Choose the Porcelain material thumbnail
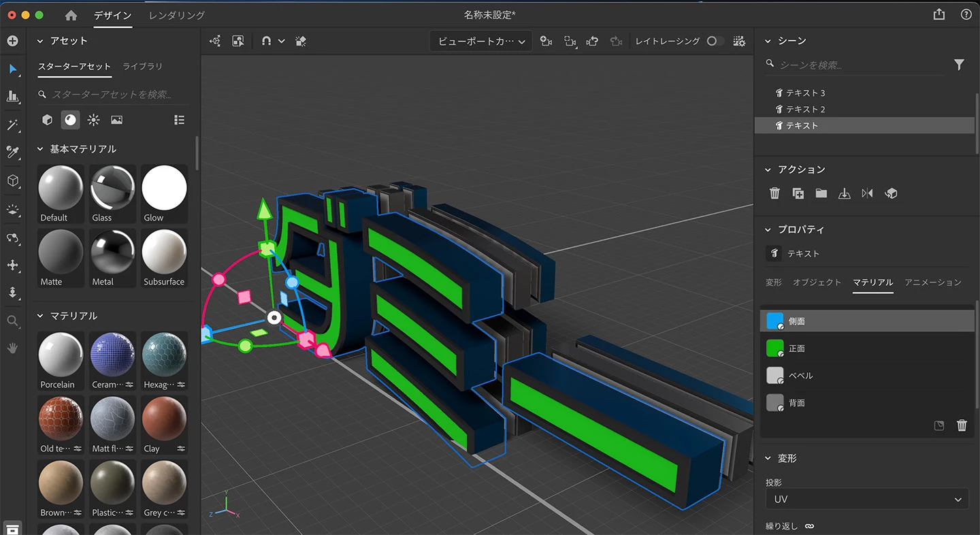This screenshot has width=980, height=535. coord(61,360)
